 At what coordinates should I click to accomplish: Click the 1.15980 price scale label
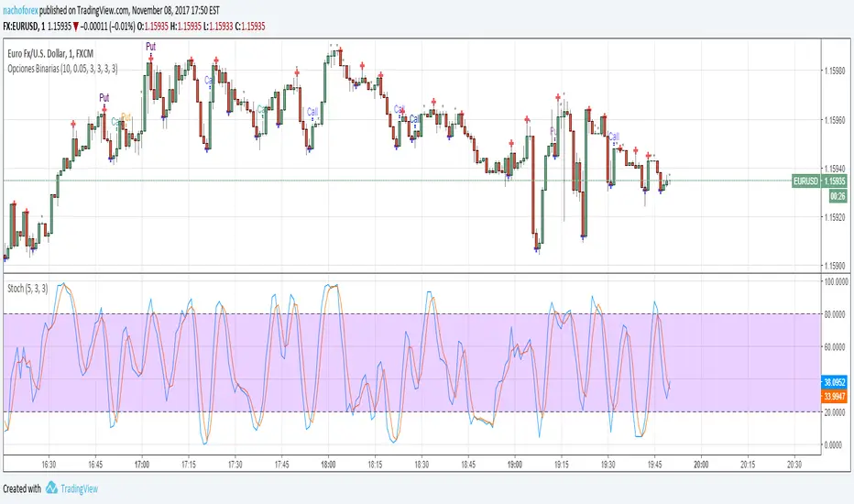point(835,71)
